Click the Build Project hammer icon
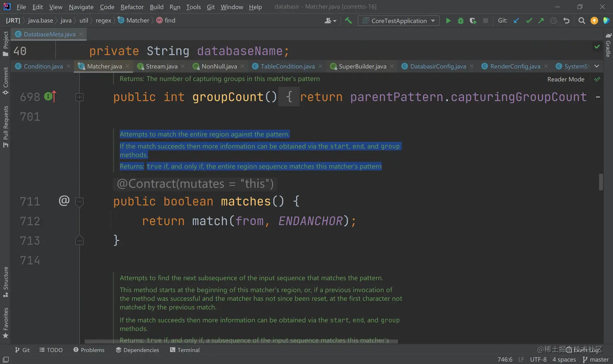This screenshot has height=364, width=613. pos(348,20)
